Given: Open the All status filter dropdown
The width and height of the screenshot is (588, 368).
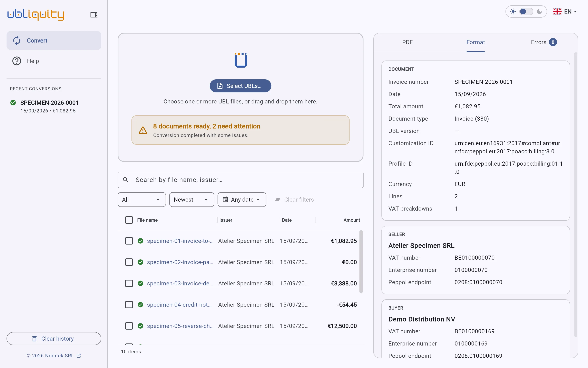Looking at the screenshot, I should [x=142, y=200].
